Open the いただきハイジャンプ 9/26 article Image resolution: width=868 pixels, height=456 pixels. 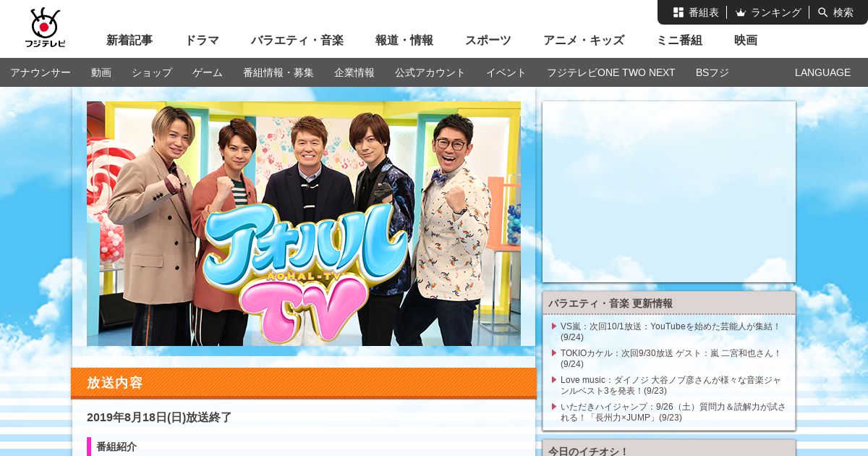point(673,412)
